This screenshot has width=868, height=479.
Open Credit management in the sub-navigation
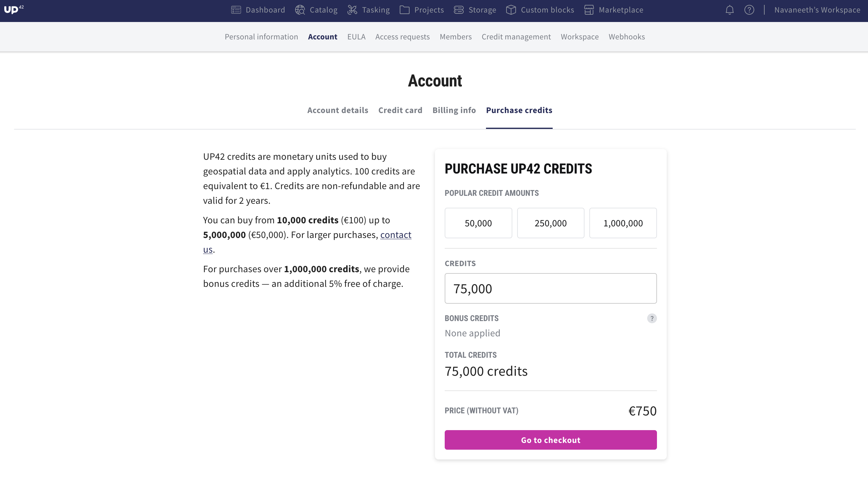516,37
